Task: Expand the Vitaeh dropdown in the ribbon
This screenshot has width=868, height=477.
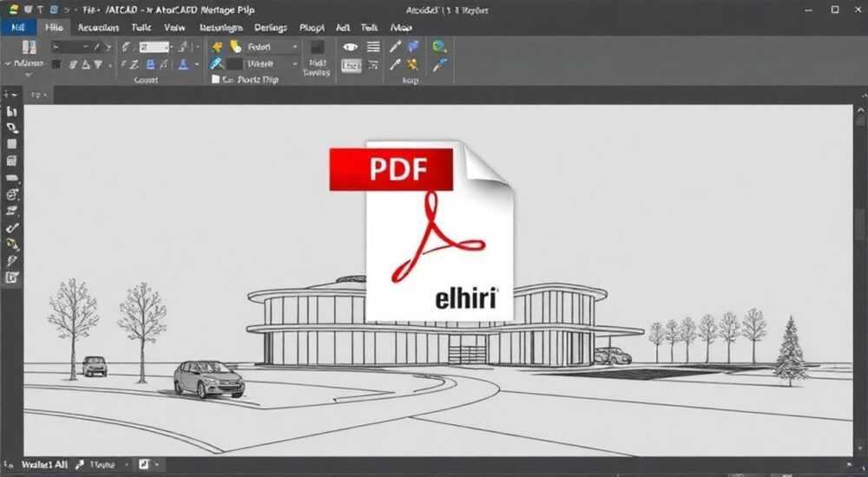Action: point(272,64)
